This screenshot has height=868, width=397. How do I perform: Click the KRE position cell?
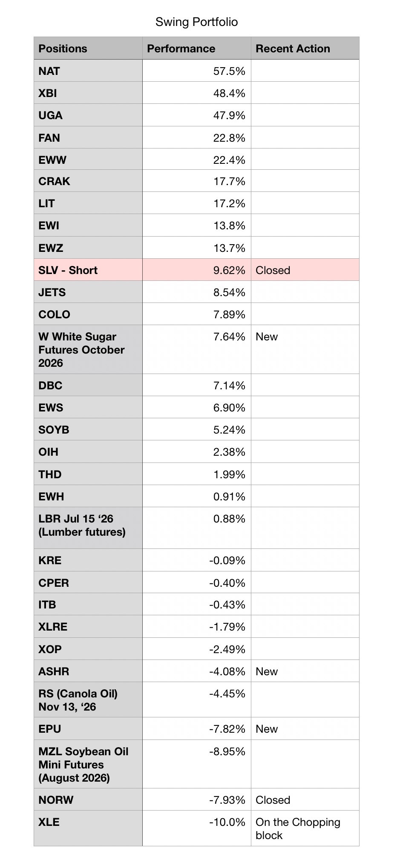pos(88,560)
